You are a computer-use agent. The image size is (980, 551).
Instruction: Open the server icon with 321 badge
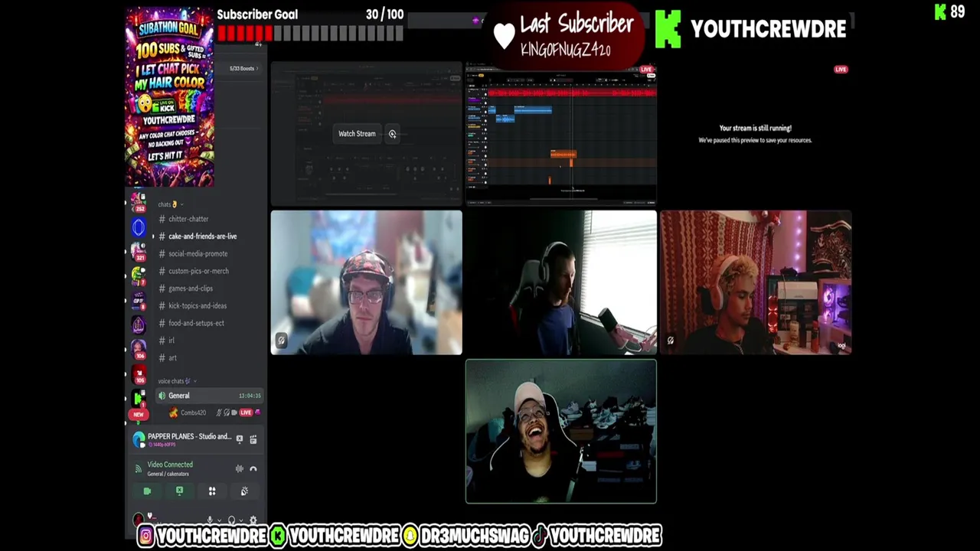pos(139,251)
